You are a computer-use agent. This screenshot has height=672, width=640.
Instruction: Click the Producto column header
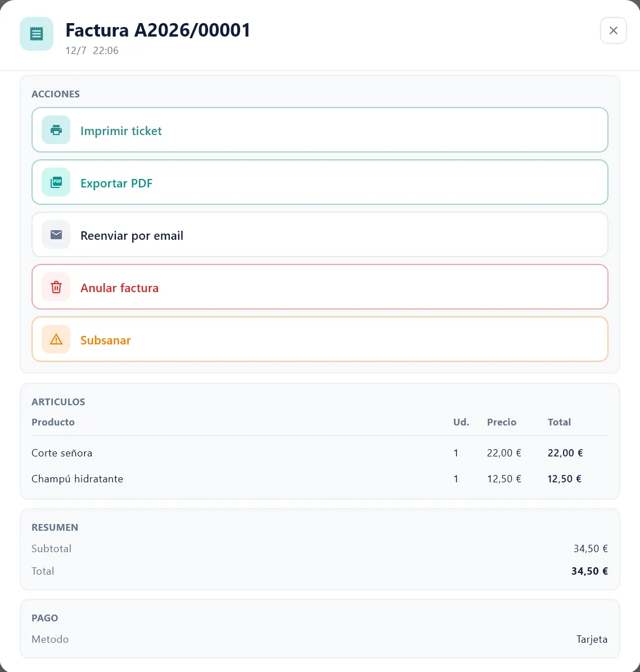tap(53, 422)
